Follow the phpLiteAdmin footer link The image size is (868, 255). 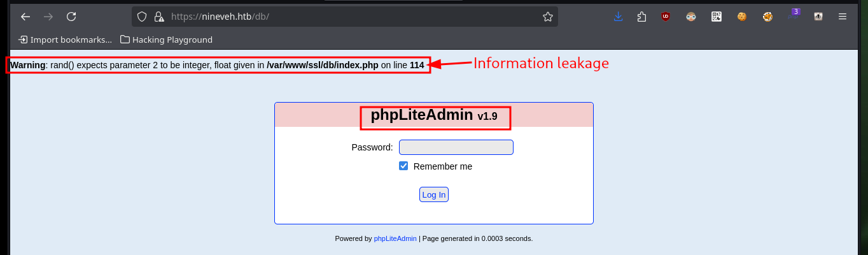[x=395, y=238]
